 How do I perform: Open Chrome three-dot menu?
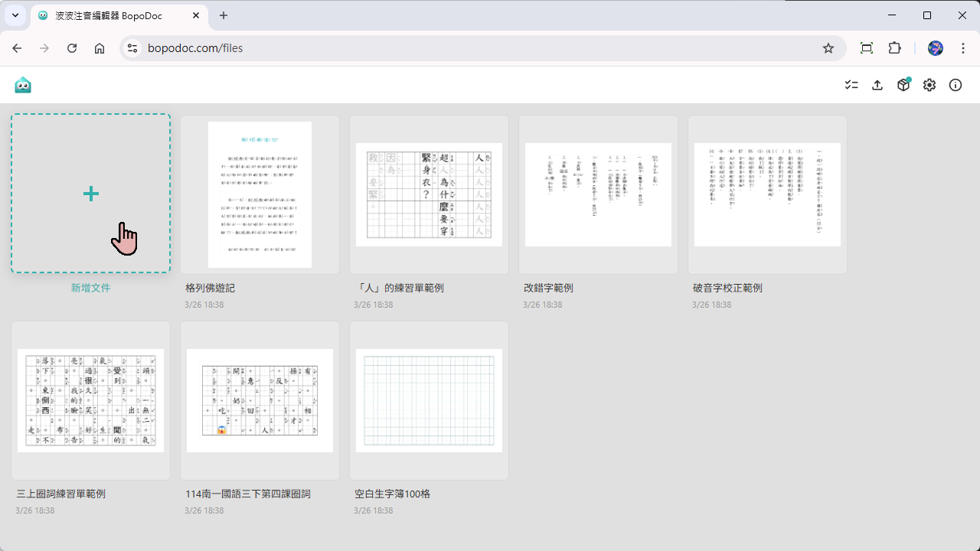click(961, 48)
